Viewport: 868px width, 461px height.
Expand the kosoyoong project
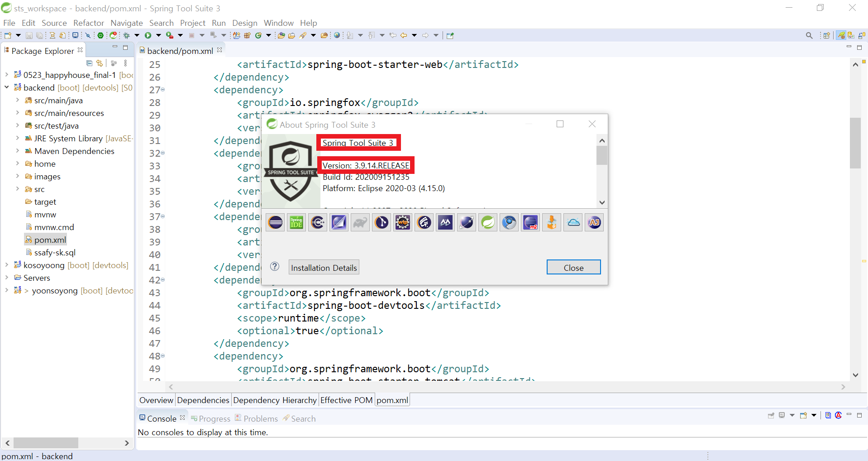click(x=7, y=264)
